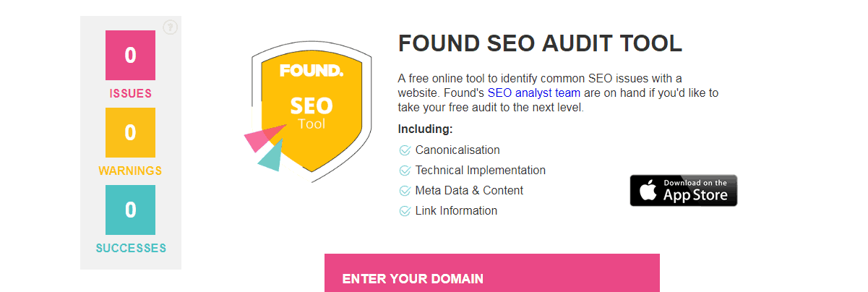Click the teal Successes count box
The height and width of the screenshot is (292, 868).
pyautogui.click(x=130, y=210)
